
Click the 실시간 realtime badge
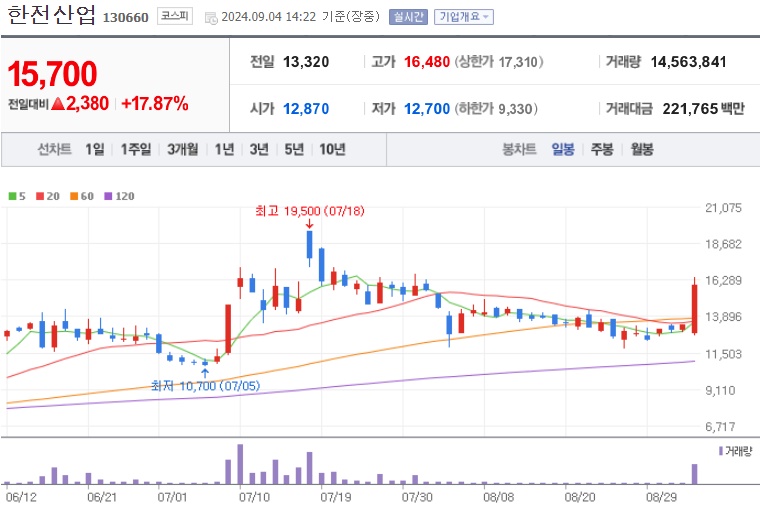(x=408, y=17)
